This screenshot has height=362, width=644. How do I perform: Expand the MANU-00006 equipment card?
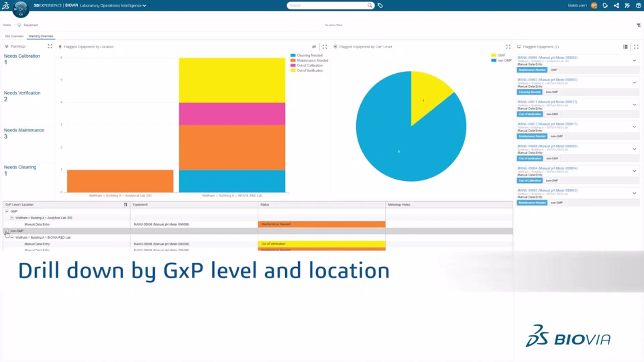634,61
